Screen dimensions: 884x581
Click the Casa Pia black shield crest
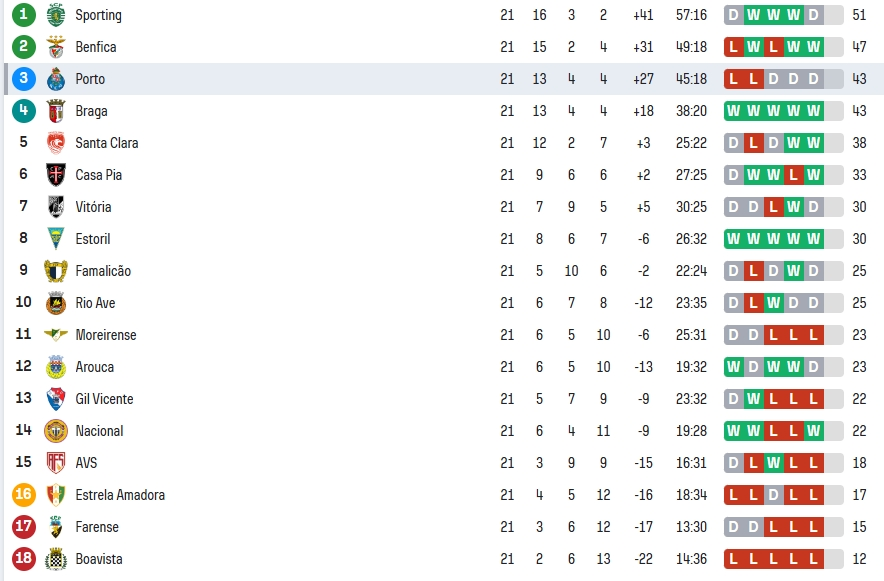coord(55,175)
